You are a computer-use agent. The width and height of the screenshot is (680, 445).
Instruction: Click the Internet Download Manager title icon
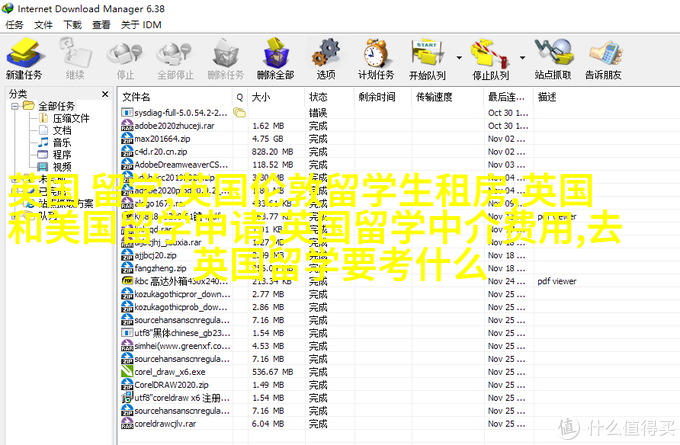pyautogui.click(x=8, y=8)
